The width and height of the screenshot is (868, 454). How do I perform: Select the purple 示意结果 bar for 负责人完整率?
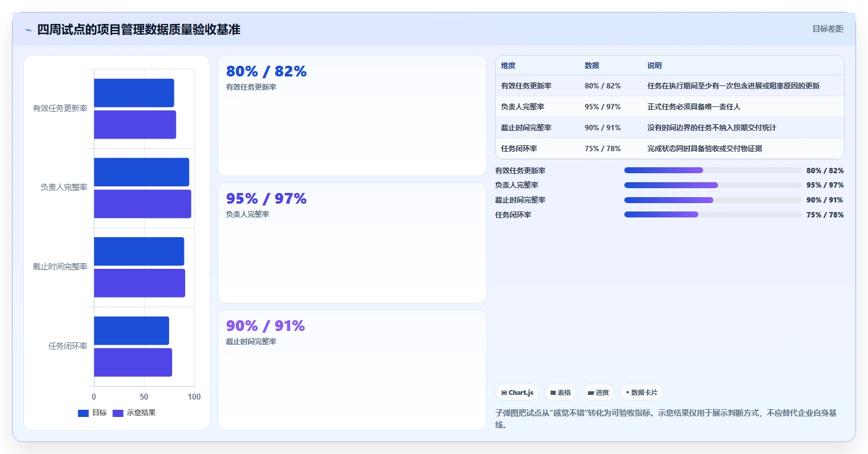(x=143, y=204)
